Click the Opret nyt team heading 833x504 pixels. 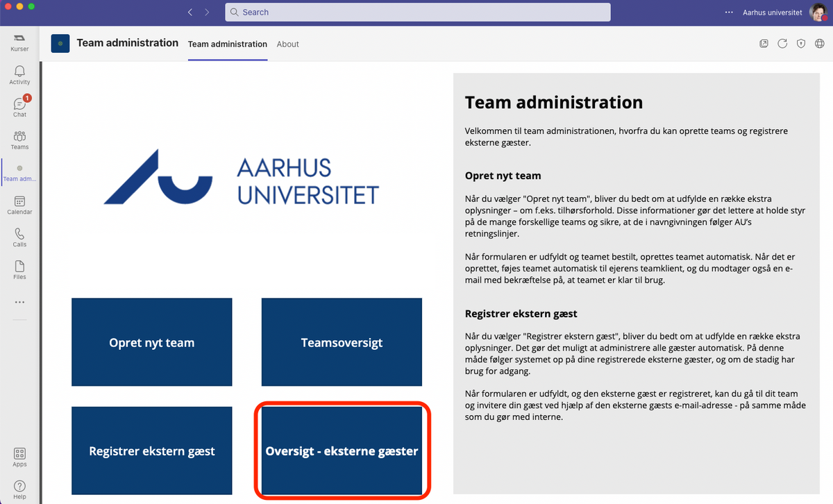point(503,176)
